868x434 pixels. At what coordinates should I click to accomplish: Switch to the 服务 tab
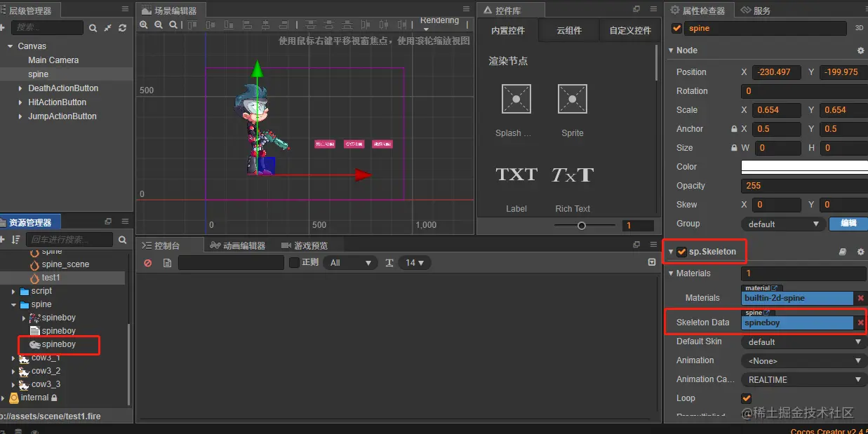pos(756,10)
